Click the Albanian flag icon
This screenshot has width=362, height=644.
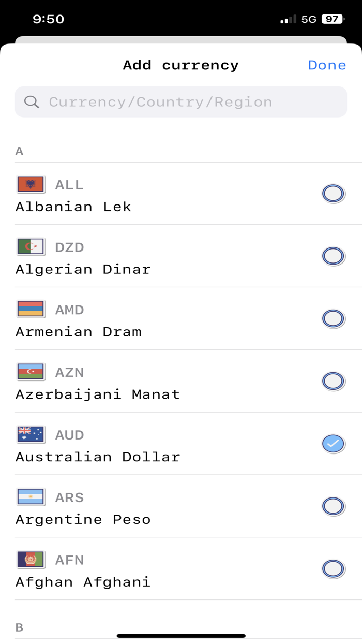[x=31, y=184]
